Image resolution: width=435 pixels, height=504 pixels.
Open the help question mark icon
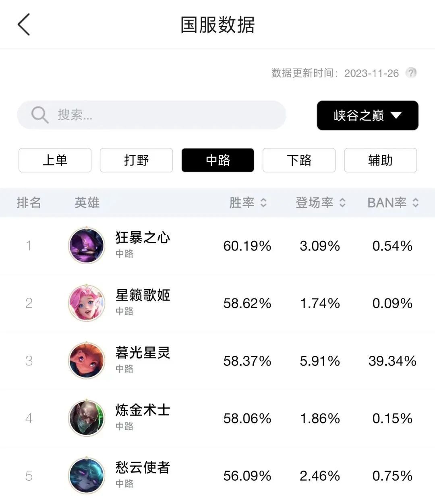(411, 73)
